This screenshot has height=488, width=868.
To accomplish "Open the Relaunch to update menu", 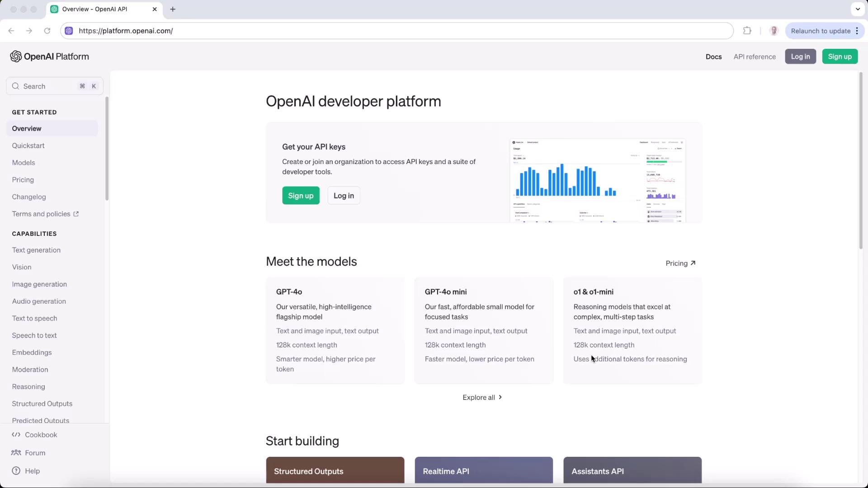I will coord(857,31).
